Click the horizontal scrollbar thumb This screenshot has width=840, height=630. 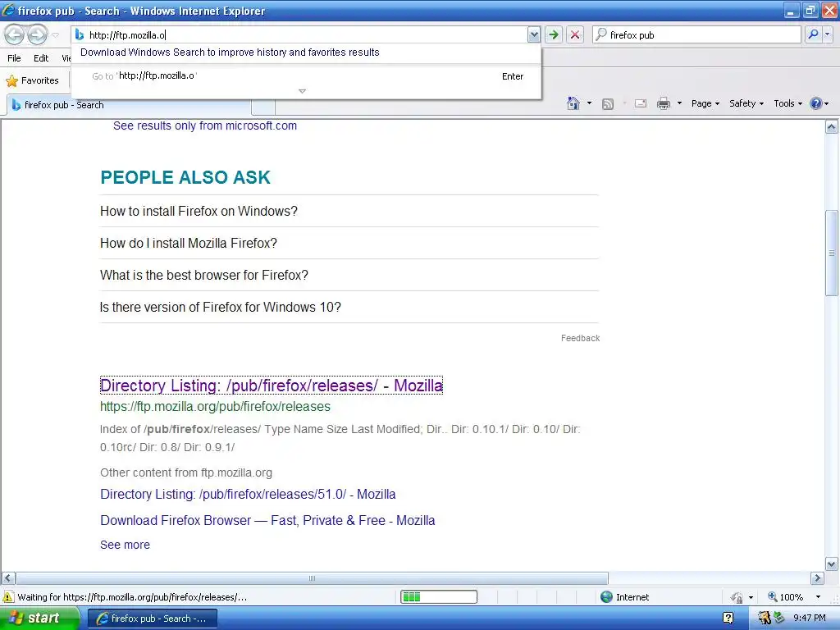312,578
